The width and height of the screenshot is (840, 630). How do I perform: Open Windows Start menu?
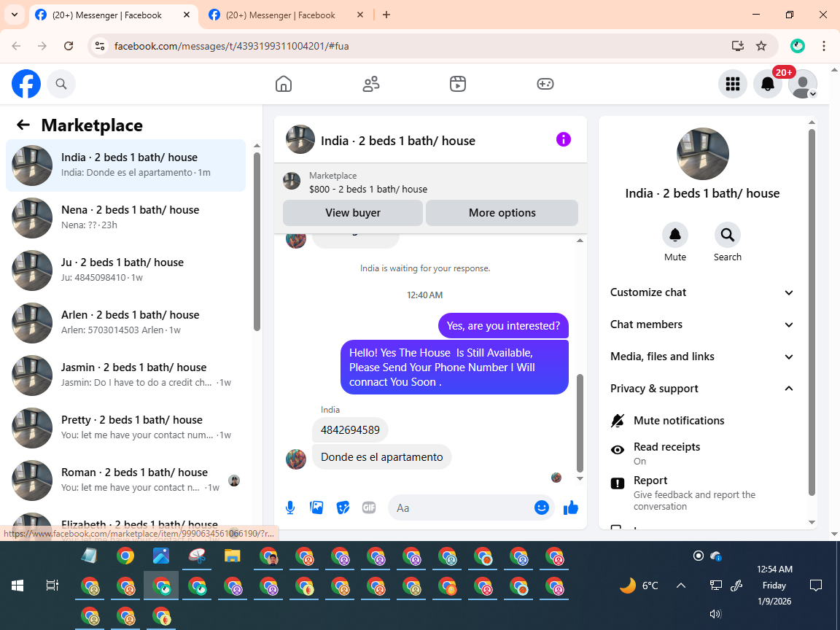coord(17,586)
